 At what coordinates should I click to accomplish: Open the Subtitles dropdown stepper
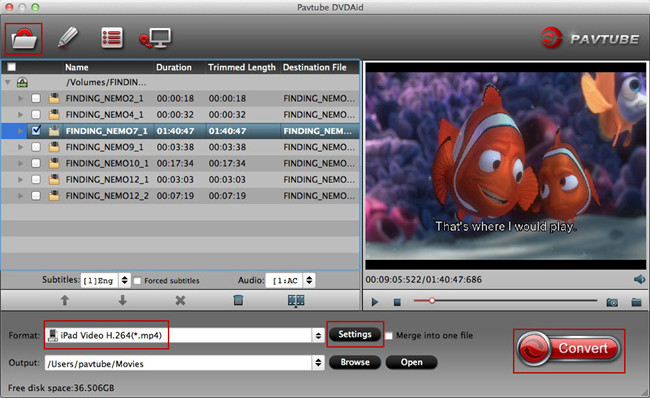[124, 280]
